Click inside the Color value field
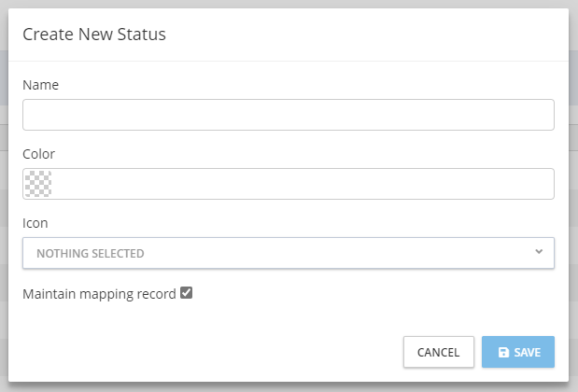Viewport: 578px width, 392px height. tap(299, 184)
